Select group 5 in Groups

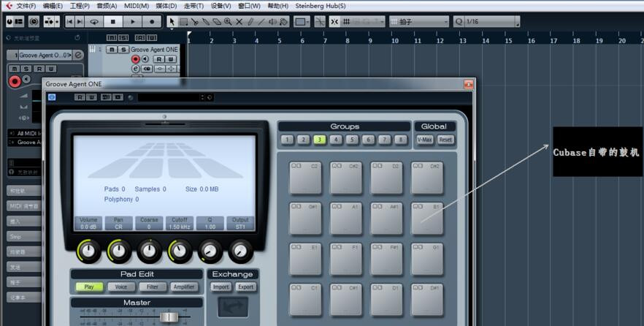click(352, 140)
